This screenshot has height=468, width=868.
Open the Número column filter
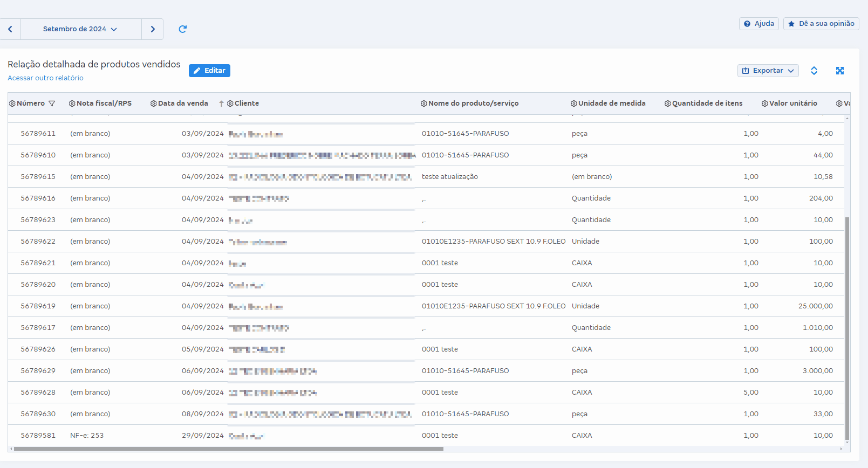(52, 104)
